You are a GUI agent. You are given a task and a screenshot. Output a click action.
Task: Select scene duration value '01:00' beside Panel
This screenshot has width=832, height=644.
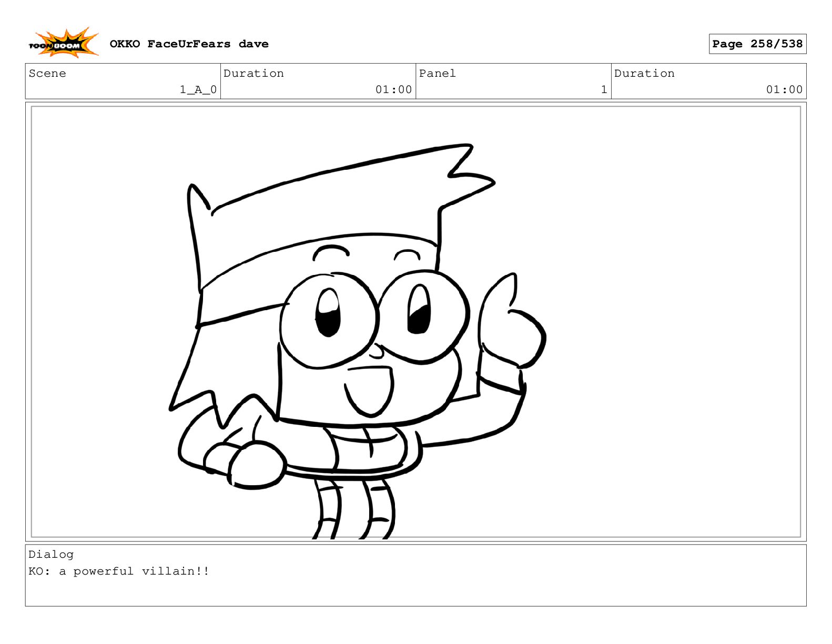coord(393,90)
